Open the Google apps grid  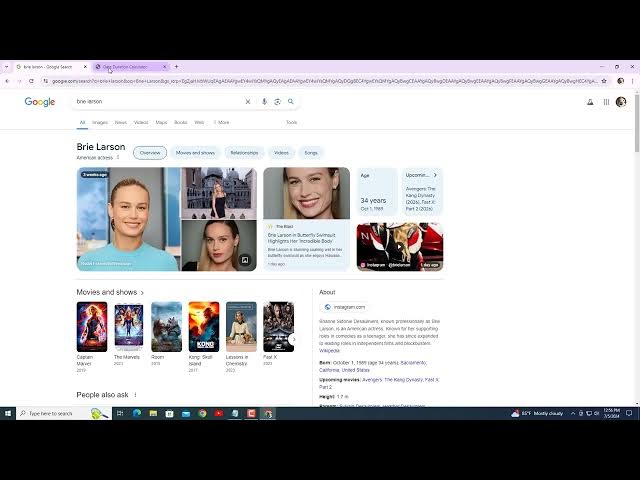click(606, 102)
